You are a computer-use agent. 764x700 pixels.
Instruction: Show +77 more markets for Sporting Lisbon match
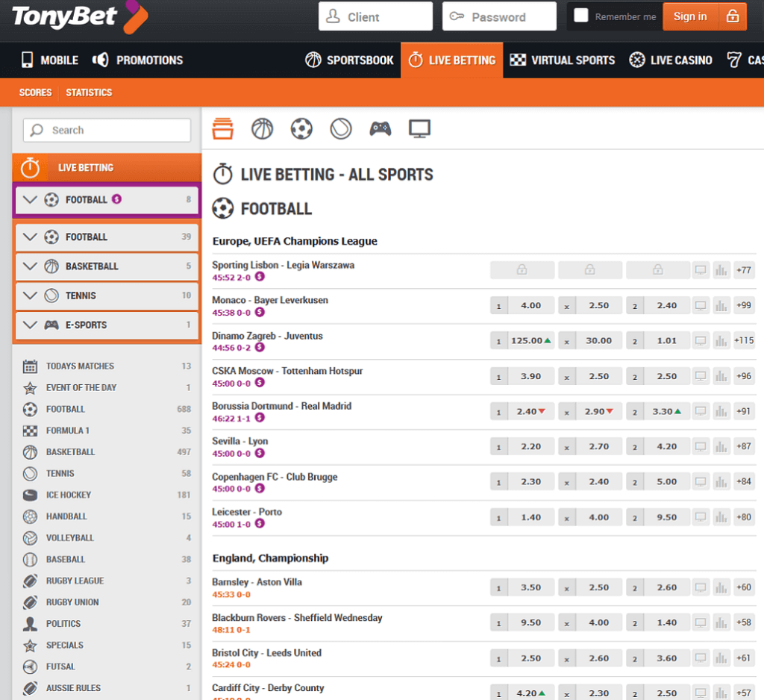click(744, 270)
